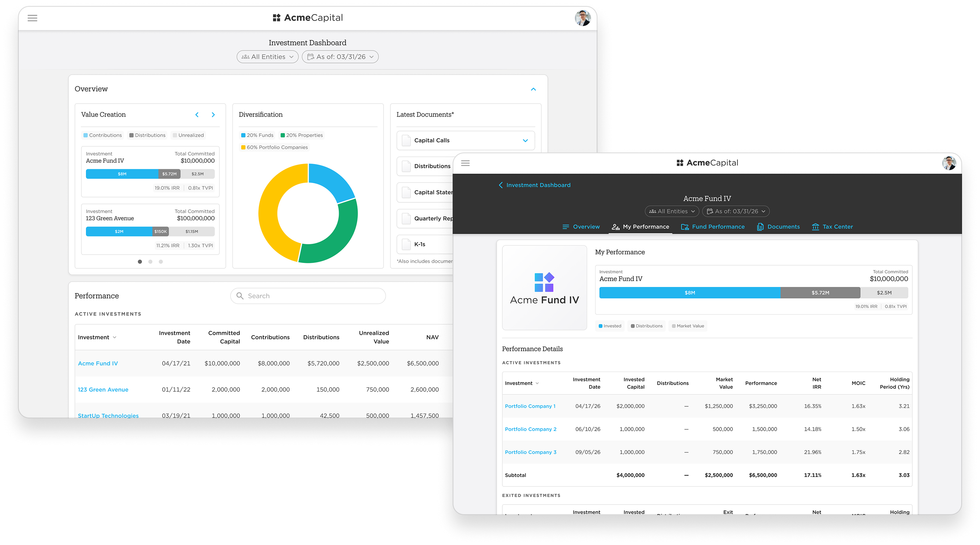Screen dimensions: 980x545
Task: Click the search magnifier icon in Performance
Action: (x=240, y=296)
